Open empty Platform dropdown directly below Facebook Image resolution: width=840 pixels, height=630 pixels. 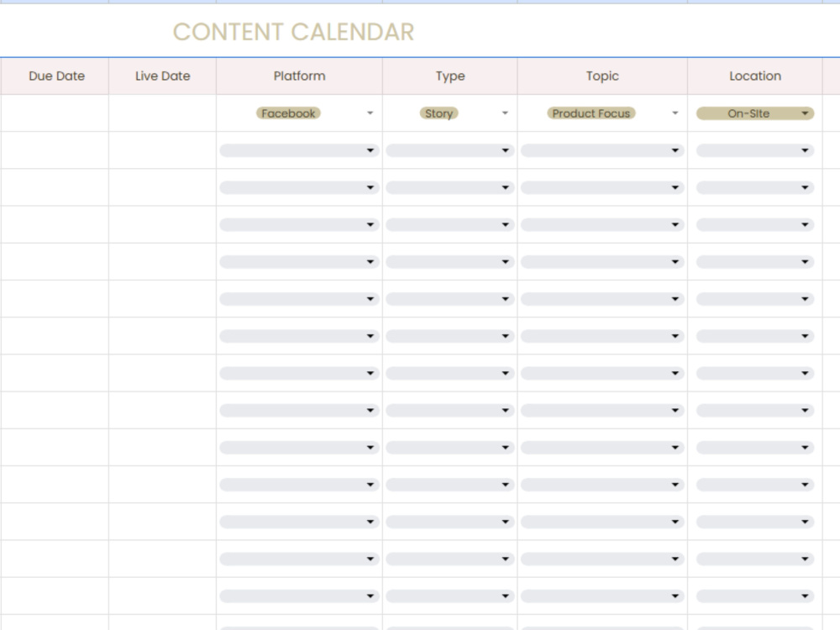point(300,150)
